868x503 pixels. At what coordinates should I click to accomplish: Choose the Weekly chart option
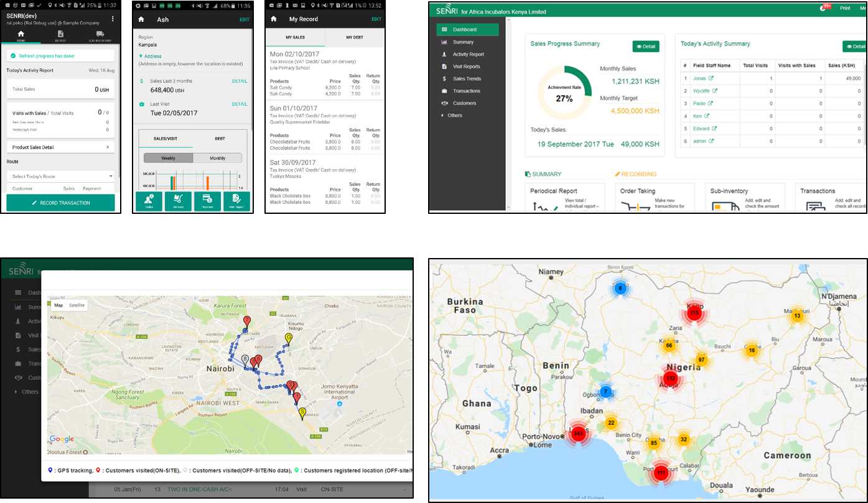(168, 158)
